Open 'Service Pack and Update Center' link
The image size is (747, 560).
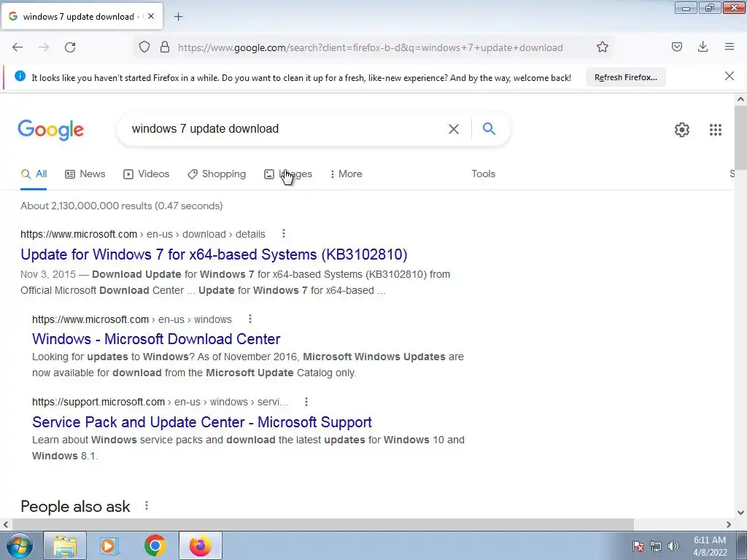point(202,422)
